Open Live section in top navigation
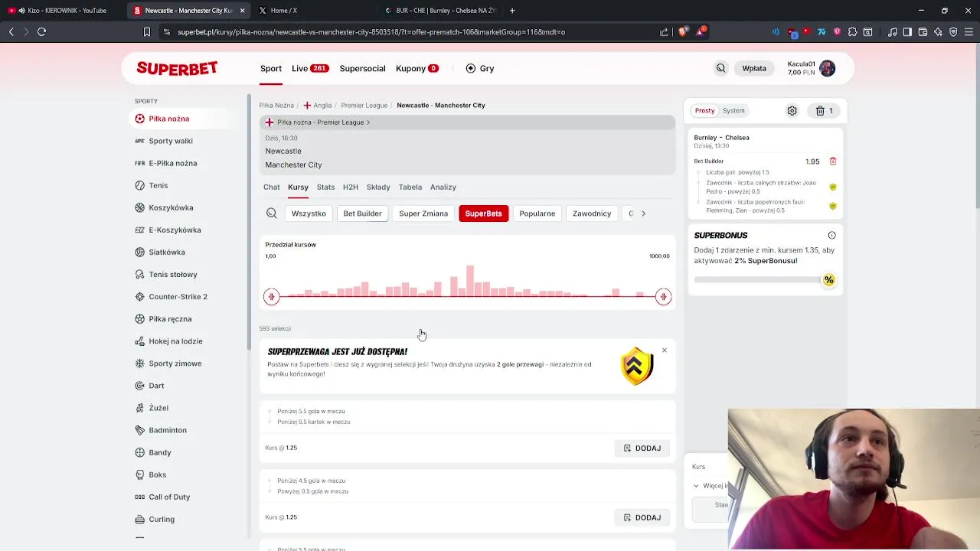The width and height of the screenshot is (980, 551). pos(309,68)
